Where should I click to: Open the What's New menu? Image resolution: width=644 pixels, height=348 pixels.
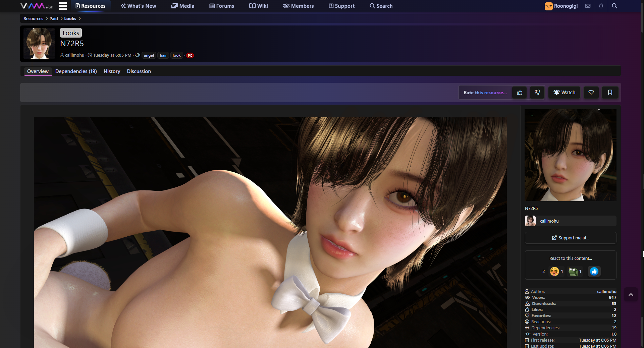pyautogui.click(x=138, y=6)
